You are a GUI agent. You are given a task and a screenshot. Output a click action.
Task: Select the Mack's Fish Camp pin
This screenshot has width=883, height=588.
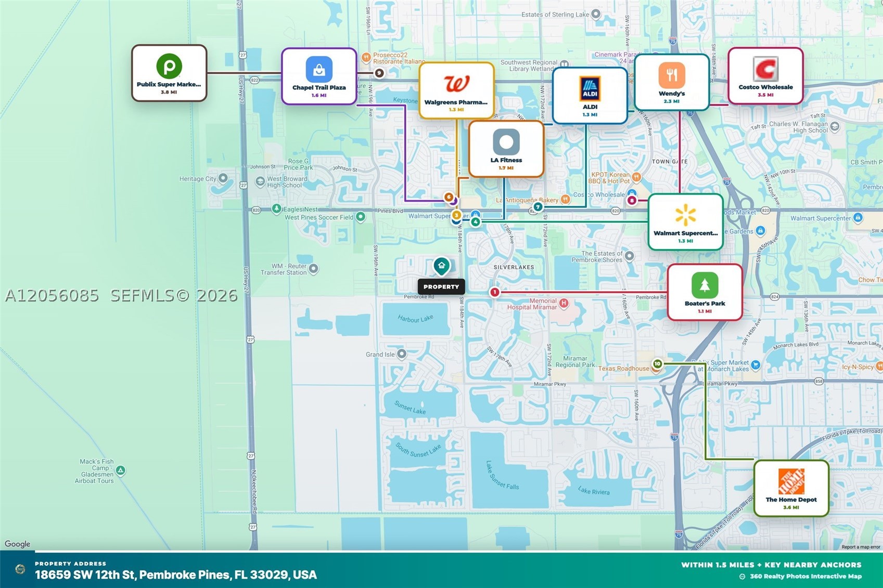click(121, 471)
